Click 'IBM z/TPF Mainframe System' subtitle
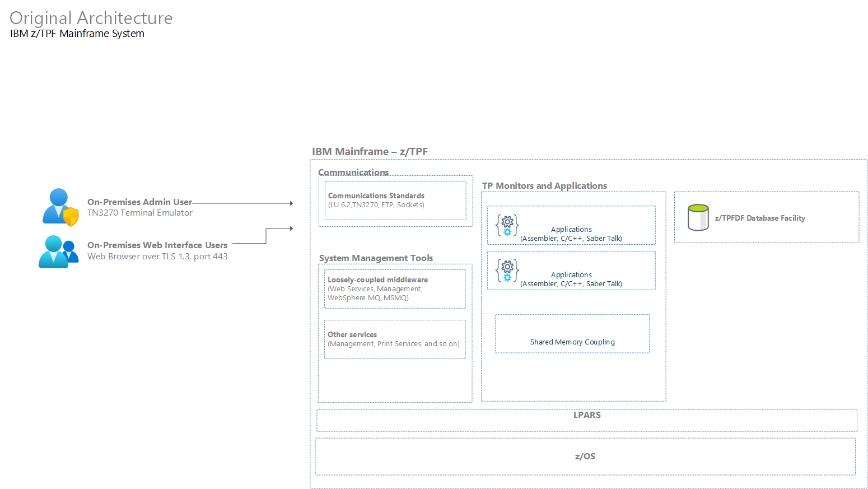 [x=77, y=34]
